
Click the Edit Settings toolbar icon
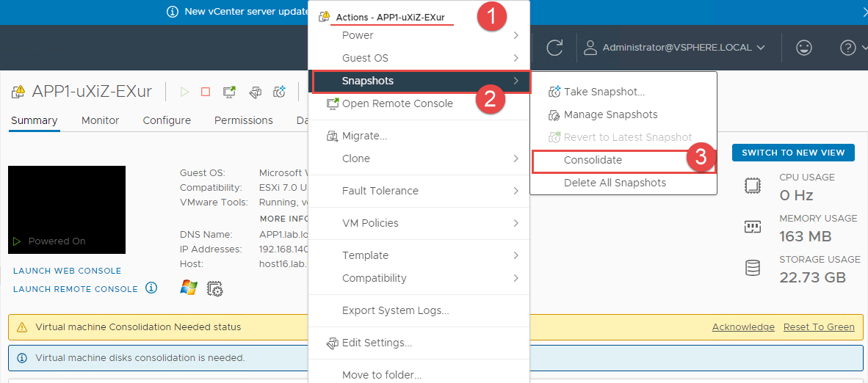pos(255,92)
